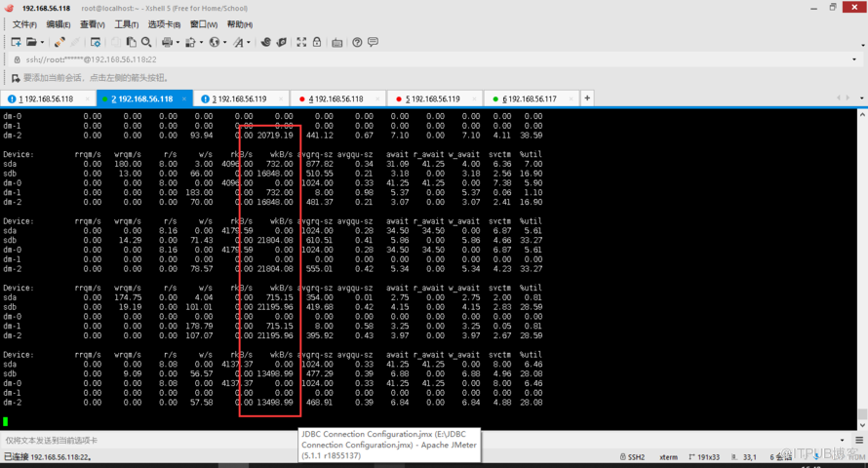Click the New Session toolbar icon
The image size is (868, 468).
[16, 42]
